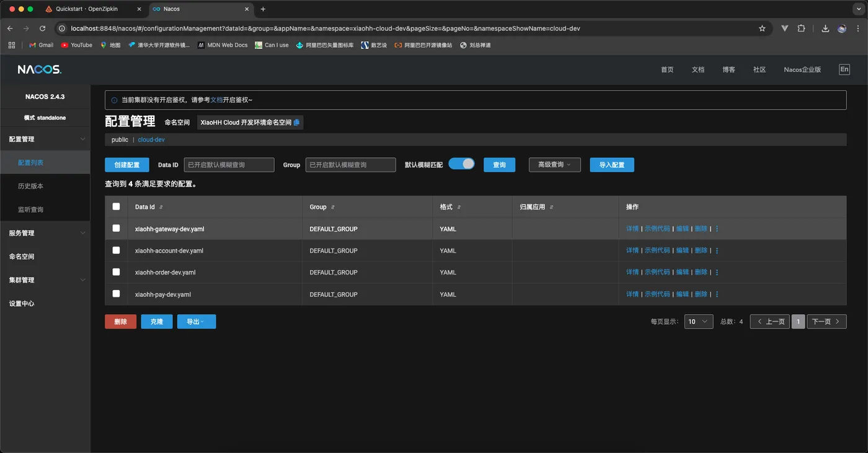Screen dimensions: 868x453
Task: Focus the Group search field
Action: click(x=350, y=165)
